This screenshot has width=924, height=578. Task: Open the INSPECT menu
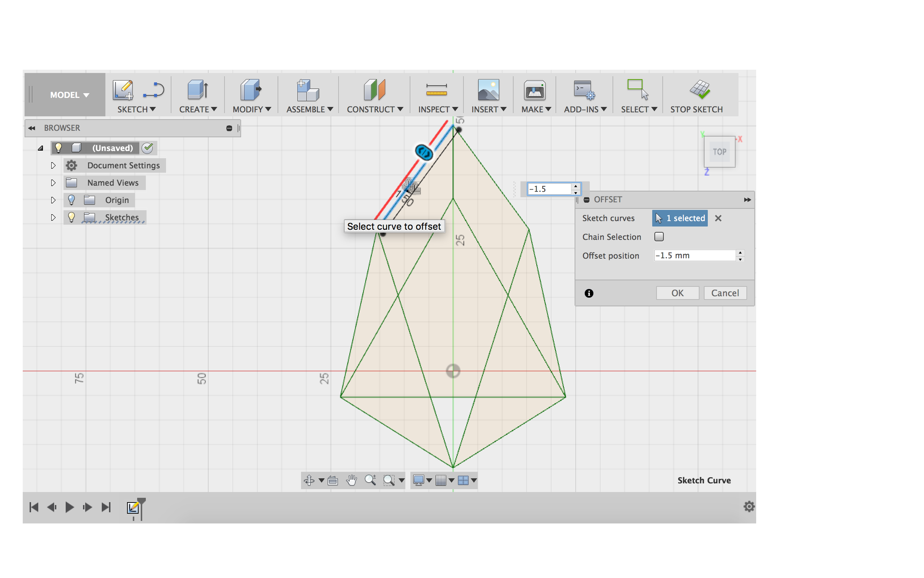coord(438,109)
